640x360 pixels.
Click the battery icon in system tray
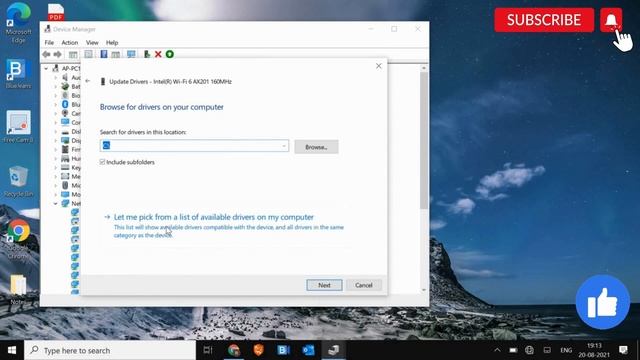(513, 350)
